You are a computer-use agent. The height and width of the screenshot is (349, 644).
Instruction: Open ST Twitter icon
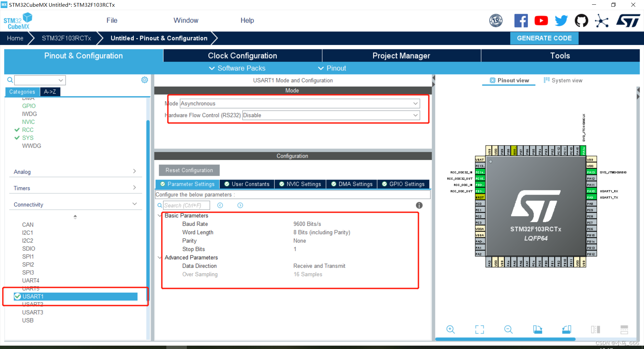(561, 21)
